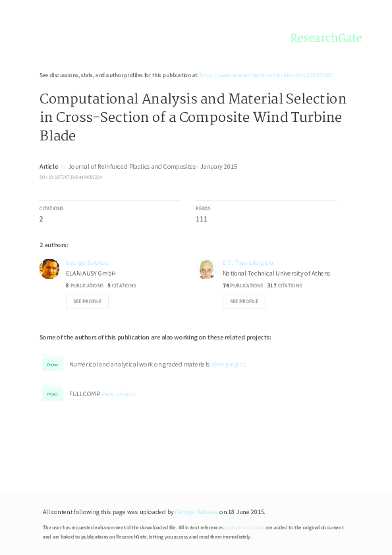
Task: Open the underlined in blue reference link
Action: 242,527
